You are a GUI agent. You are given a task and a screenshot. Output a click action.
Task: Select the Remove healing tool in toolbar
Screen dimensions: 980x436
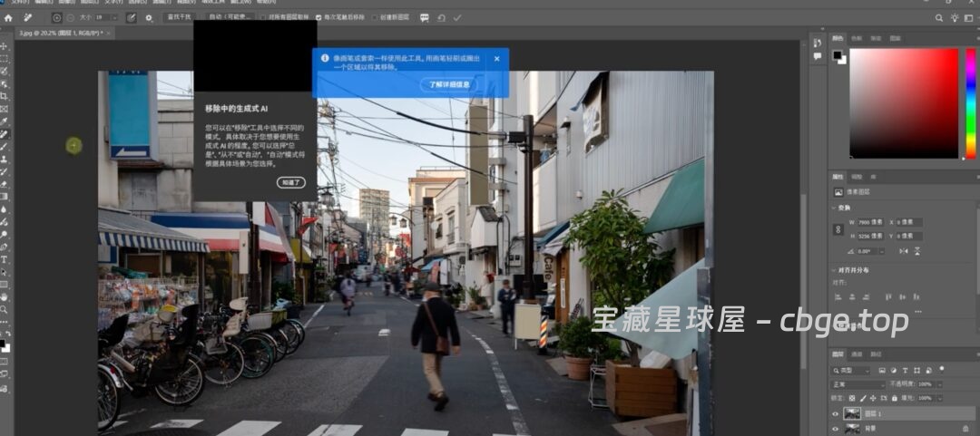[5, 133]
